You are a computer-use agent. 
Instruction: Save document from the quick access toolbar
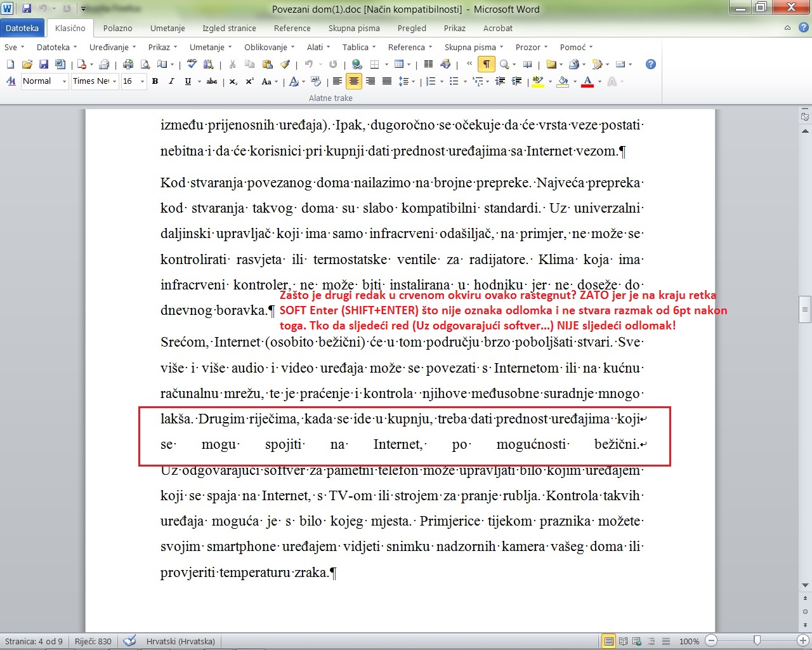pyautogui.click(x=26, y=9)
